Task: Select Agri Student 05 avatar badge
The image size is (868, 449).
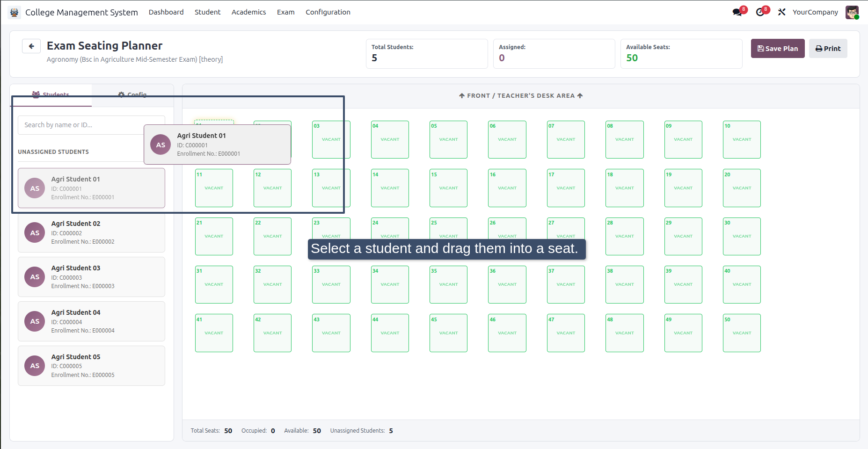Action: coord(35,366)
